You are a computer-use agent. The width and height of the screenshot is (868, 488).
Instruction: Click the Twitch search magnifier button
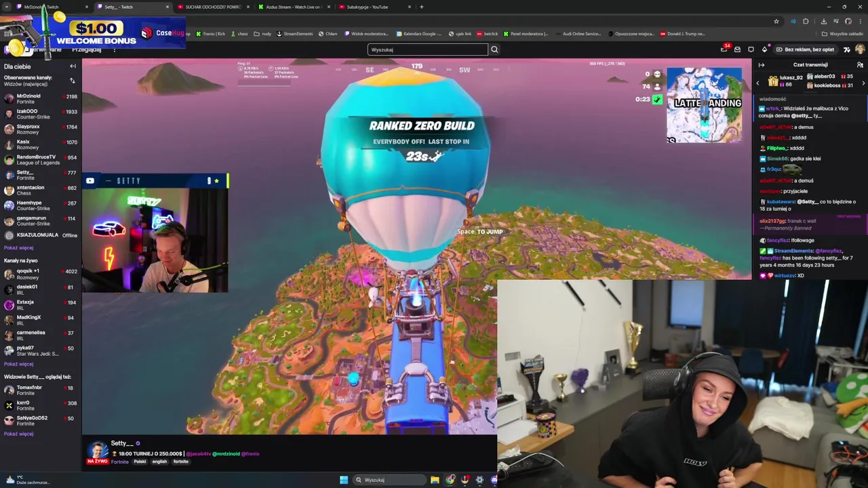(x=494, y=49)
